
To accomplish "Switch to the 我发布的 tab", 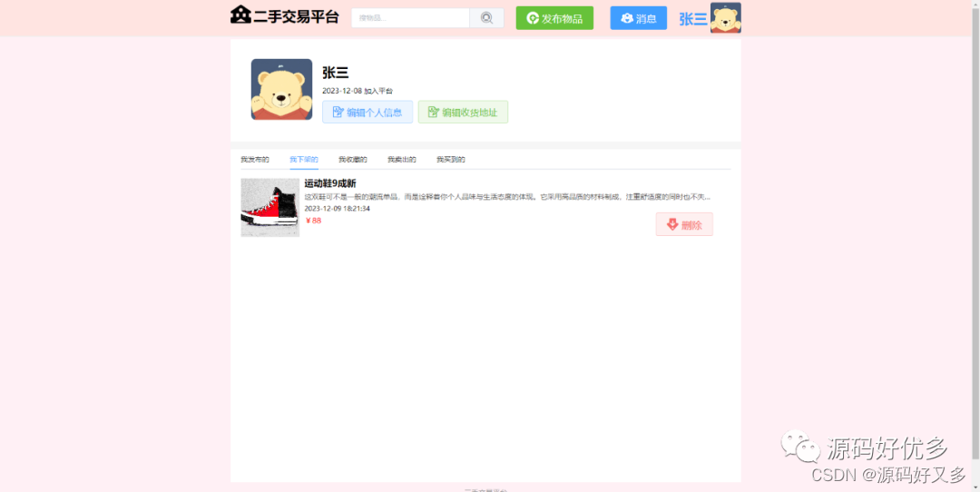I will point(255,160).
